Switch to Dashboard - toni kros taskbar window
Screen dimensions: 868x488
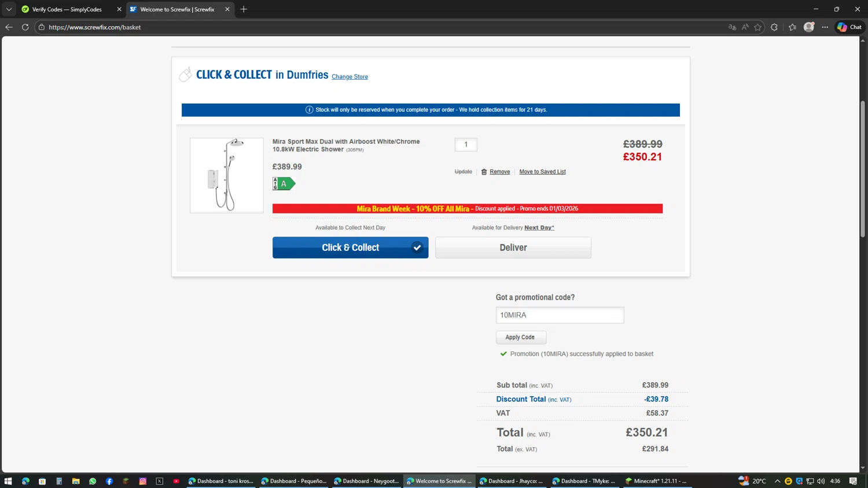221,481
